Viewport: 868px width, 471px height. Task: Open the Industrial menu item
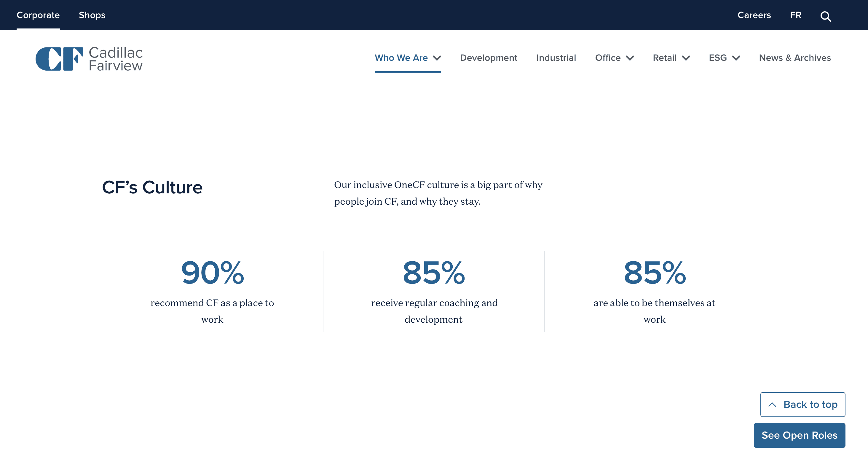[556, 58]
